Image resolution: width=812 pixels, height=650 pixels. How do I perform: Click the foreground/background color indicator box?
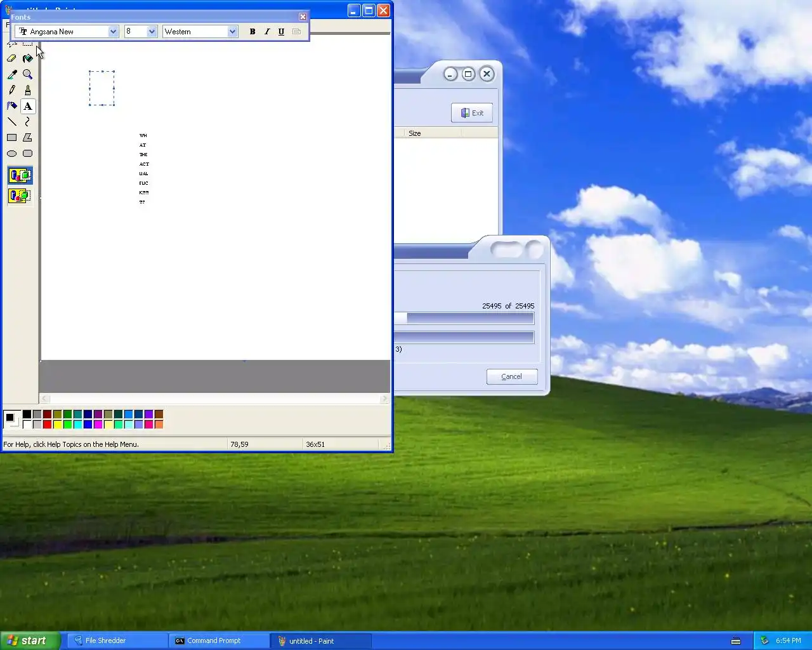[11, 420]
